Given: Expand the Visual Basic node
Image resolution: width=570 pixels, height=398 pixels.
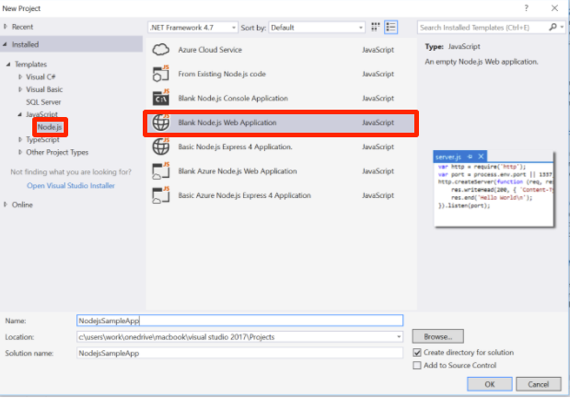Looking at the screenshot, I should 20,89.
